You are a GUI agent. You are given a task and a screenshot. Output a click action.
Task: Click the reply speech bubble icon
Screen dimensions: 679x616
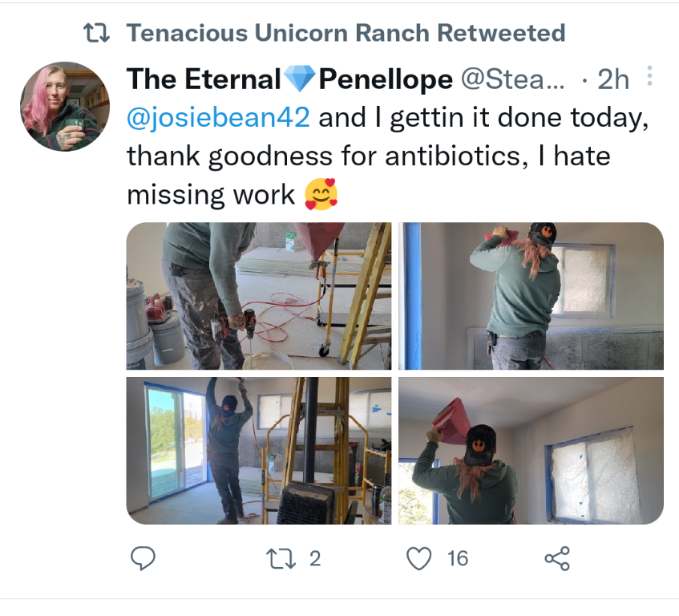pos(143,558)
